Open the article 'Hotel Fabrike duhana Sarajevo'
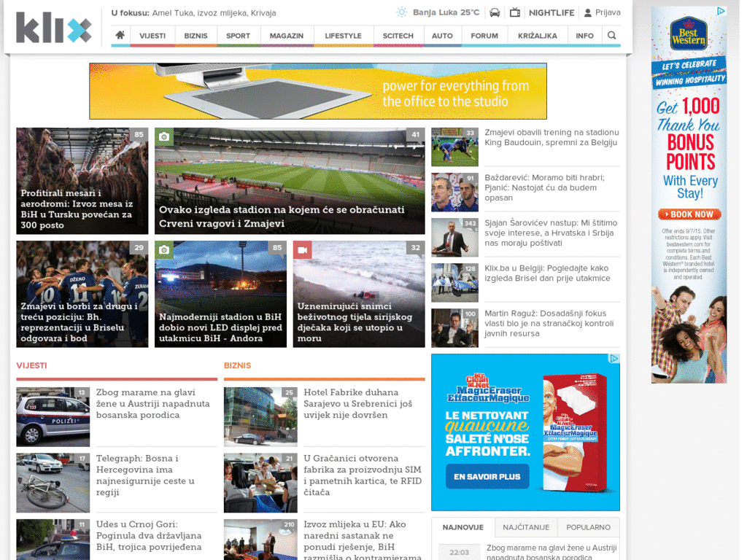The height and width of the screenshot is (560, 747). (357, 403)
